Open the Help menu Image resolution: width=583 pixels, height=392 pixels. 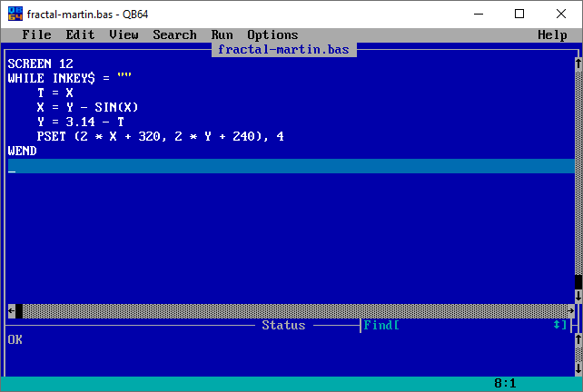coord(552,34)
